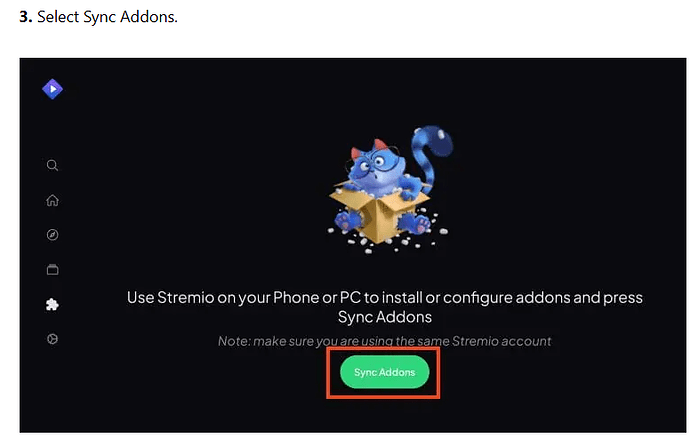Click the cardboard box in the illustration

[x=378, y=213]
